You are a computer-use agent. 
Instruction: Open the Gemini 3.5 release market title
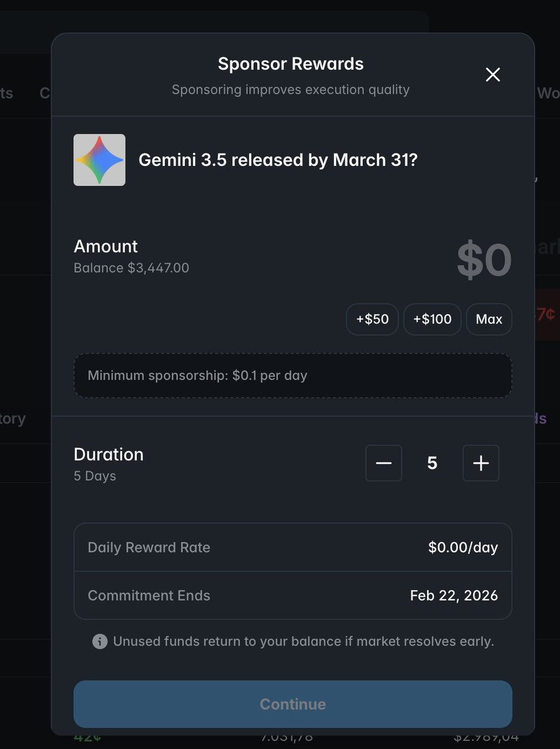[x=278, y=160]
